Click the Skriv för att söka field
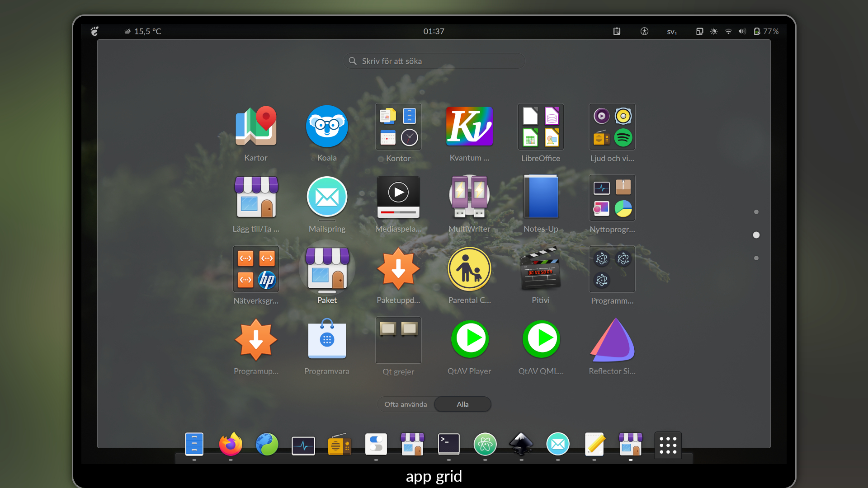 click(x=434, y=61)
